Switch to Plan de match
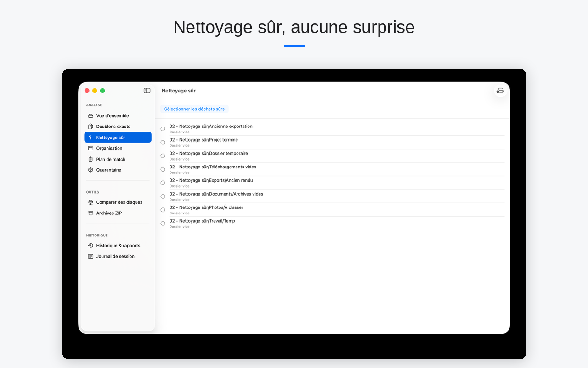This screenshot has height=368, width=588. 118,159
